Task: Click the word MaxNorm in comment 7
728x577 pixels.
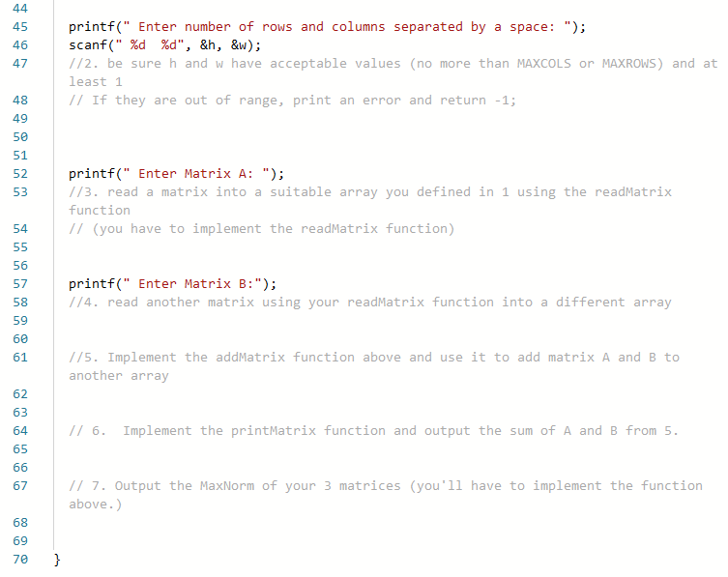Action: pyautogui.click(x=227, y=486)
